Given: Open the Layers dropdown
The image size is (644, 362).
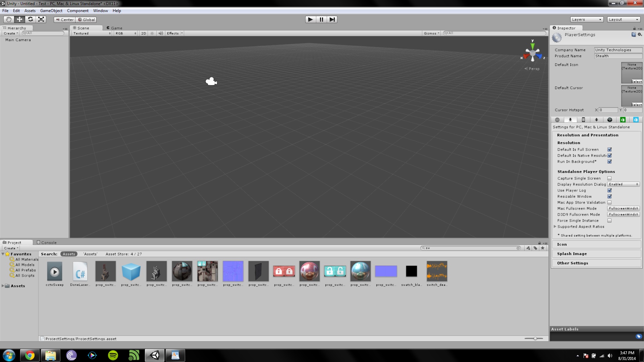Looking at the screenshot, I should 586,19.
